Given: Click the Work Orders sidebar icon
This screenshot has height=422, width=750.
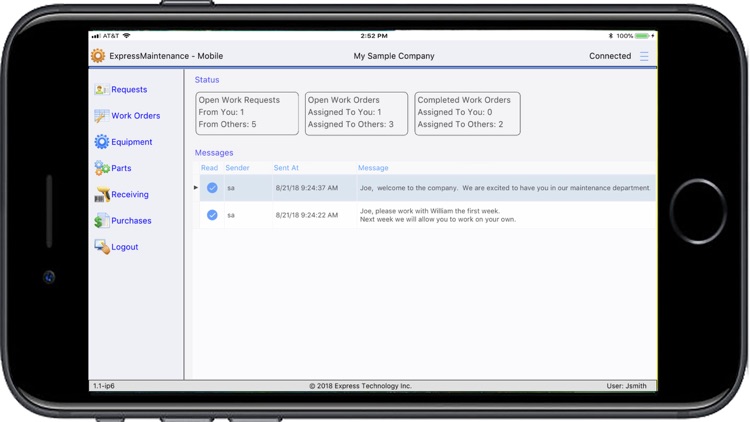Looking at the screenshot, I should [x=101, y=116].
